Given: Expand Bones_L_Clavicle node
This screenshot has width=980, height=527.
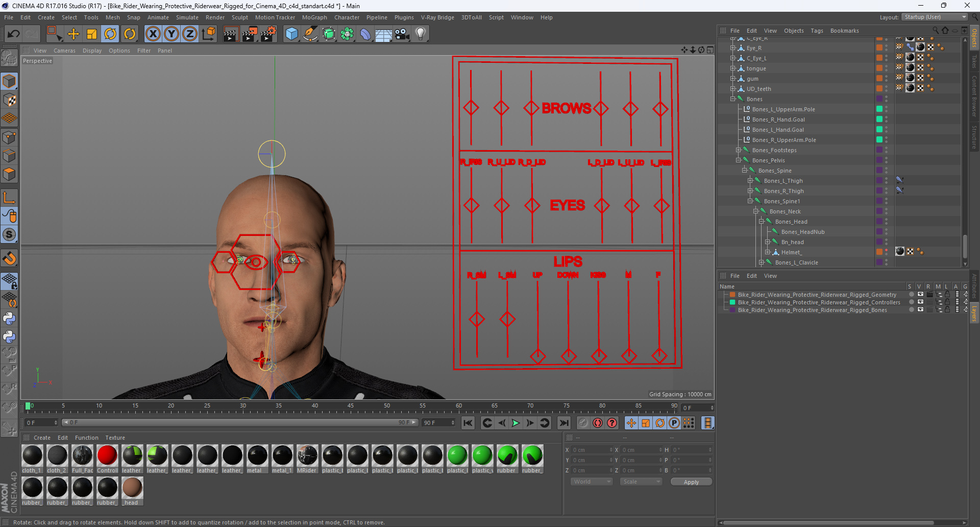Looking at the screenshot, I should pyautogui.click(x=761, y=262).
